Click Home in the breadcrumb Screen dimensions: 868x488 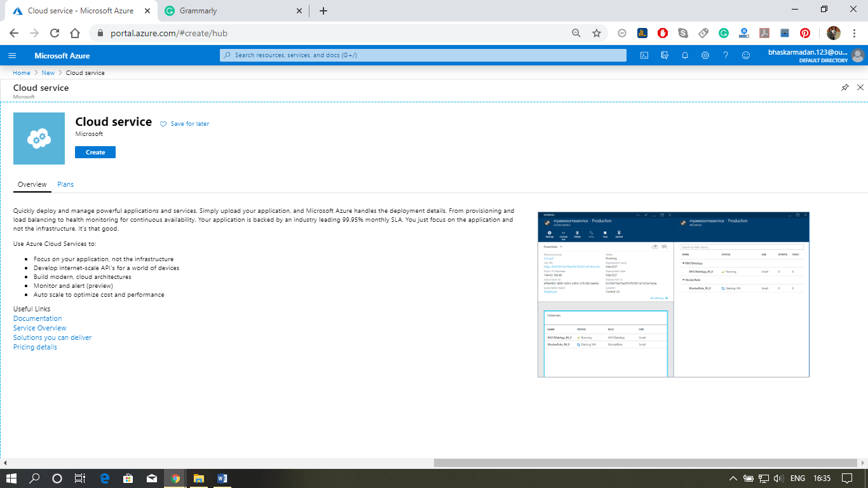click(22, 73)
